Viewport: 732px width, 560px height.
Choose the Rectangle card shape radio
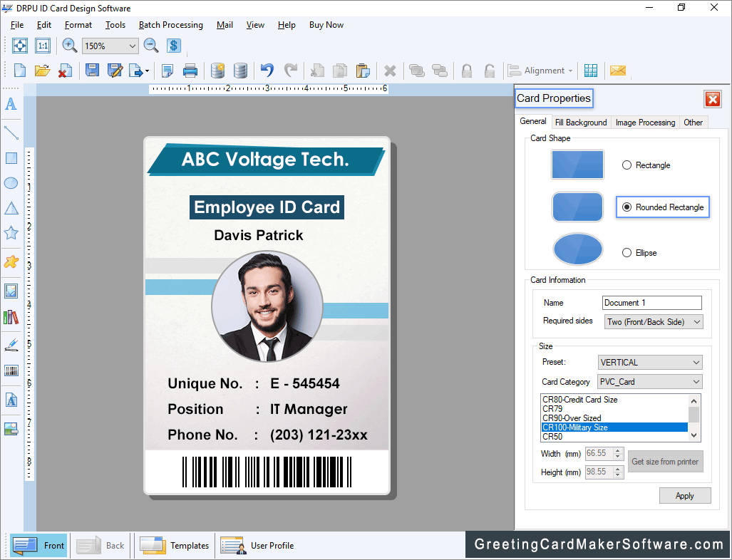627,165
